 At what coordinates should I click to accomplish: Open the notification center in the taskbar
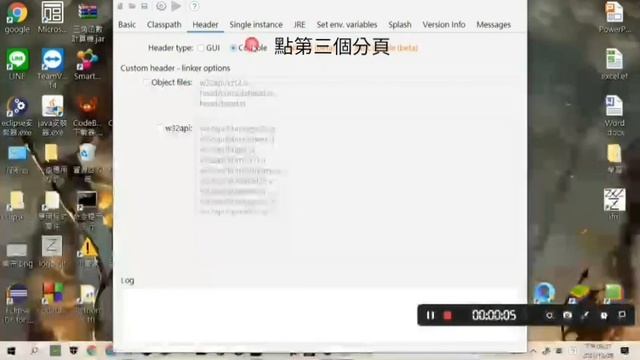pyautogui.click(x=624, y=351)
